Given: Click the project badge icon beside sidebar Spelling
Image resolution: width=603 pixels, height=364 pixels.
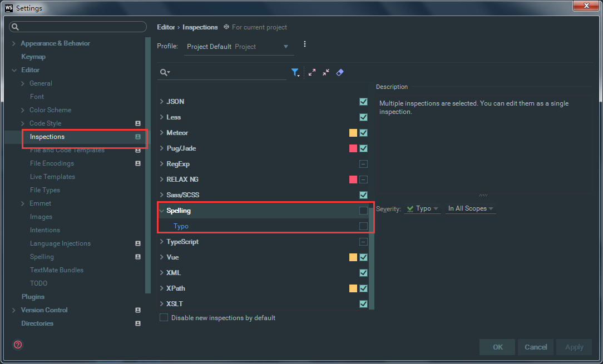Looking at the screenshot, I should tap(137, 257).
